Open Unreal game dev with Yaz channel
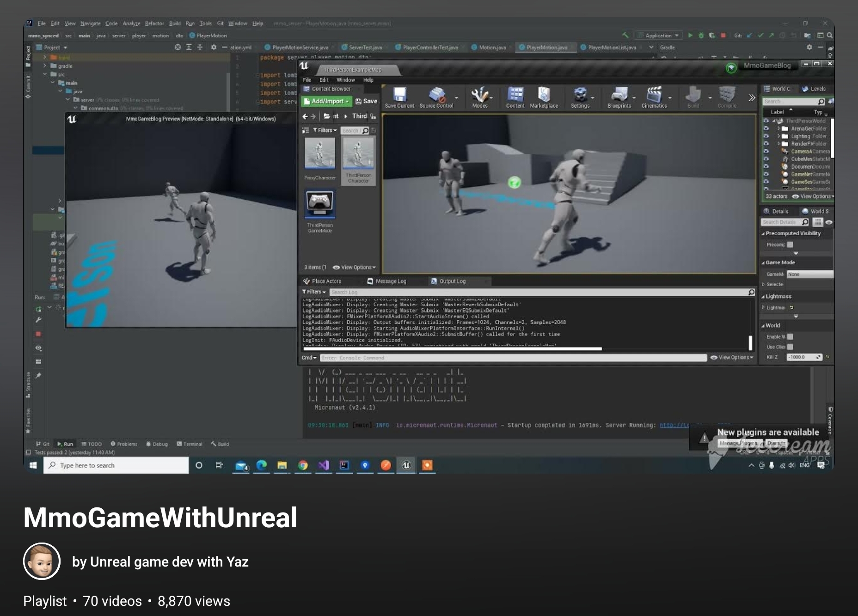This screenshot has width=858, height=616. coord(160,562)
